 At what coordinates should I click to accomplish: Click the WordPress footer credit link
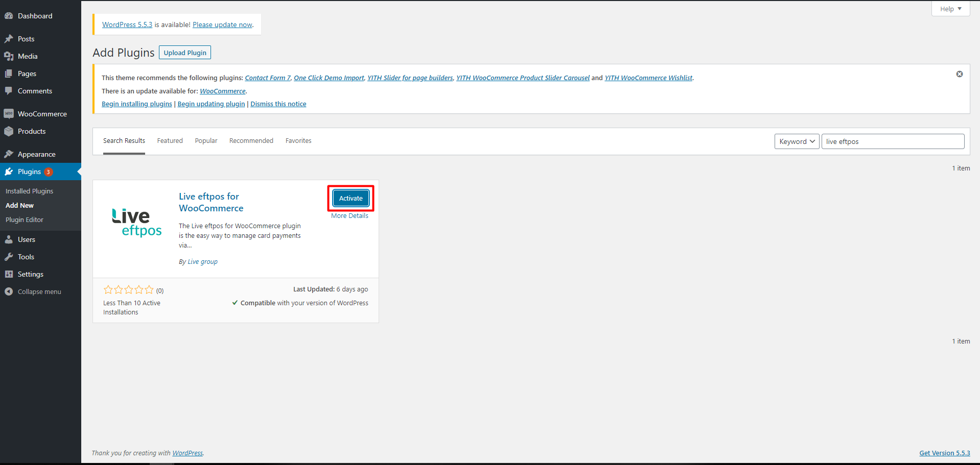188,453
